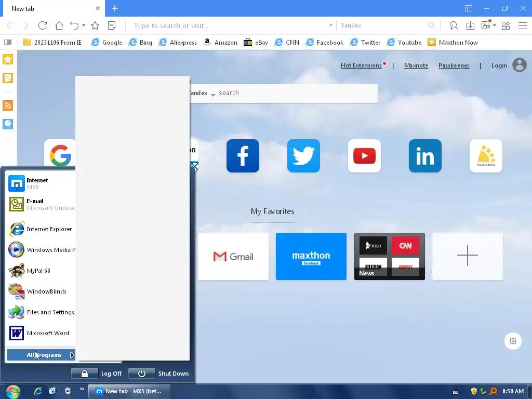Open the main hamburger menu
The width and height of the screenshot is (532, 399).
pos(523,25)
